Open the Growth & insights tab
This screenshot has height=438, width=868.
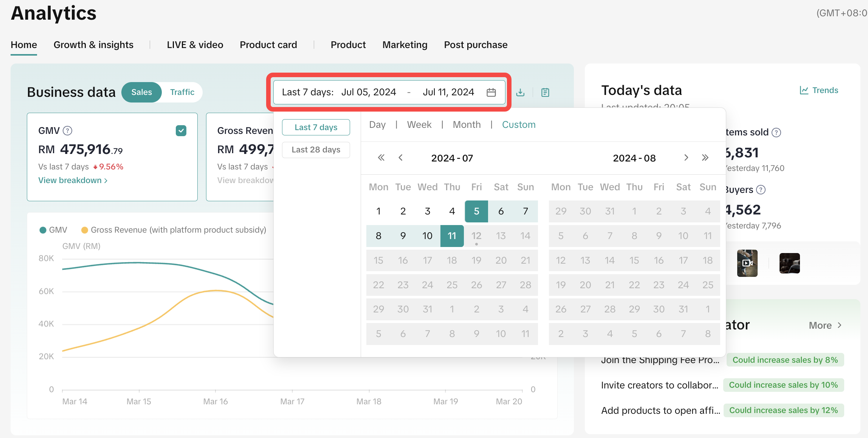coord(93,45)
